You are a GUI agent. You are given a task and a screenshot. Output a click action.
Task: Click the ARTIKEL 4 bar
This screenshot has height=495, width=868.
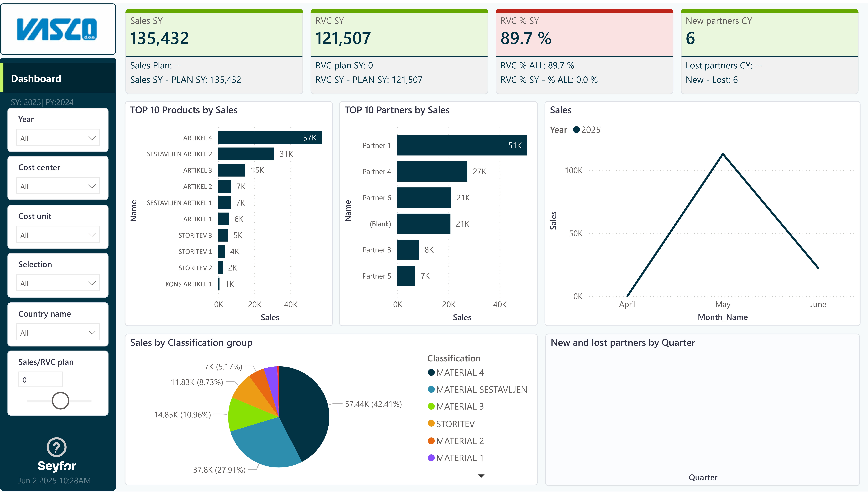(x=270, y=138)
